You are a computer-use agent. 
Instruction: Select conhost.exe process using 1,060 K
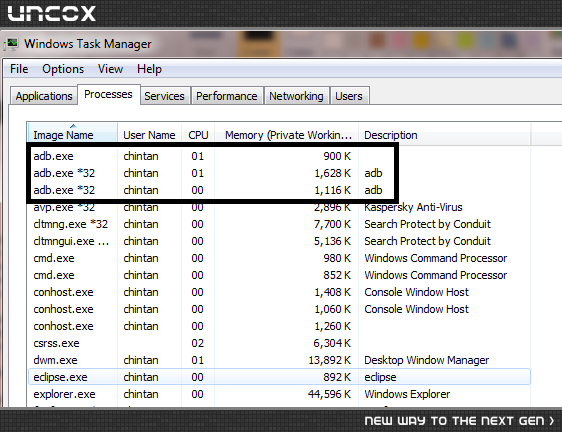pyautogui.click(x=280, y=309)
